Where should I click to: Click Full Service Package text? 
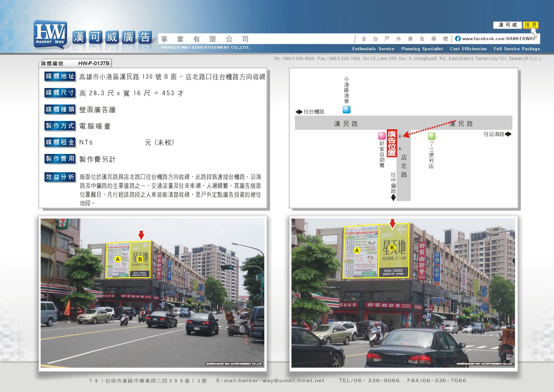[517, 49]
